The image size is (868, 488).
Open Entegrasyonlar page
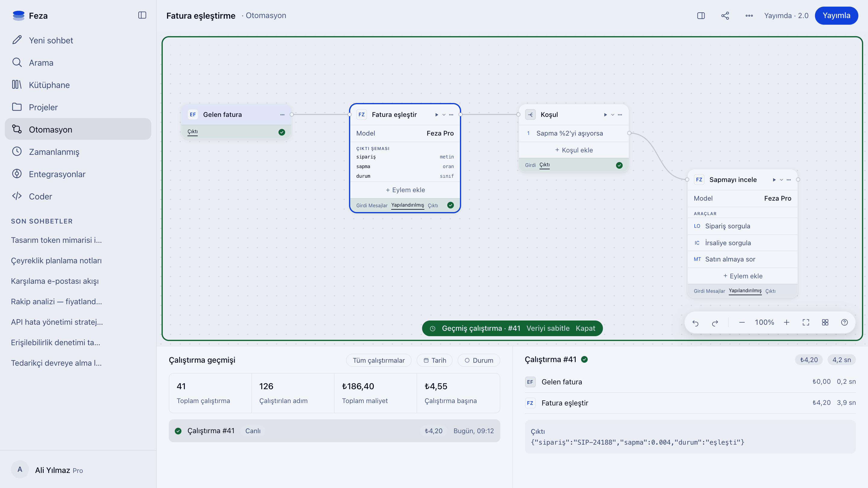pyautogui.click(x=78, y=174)
